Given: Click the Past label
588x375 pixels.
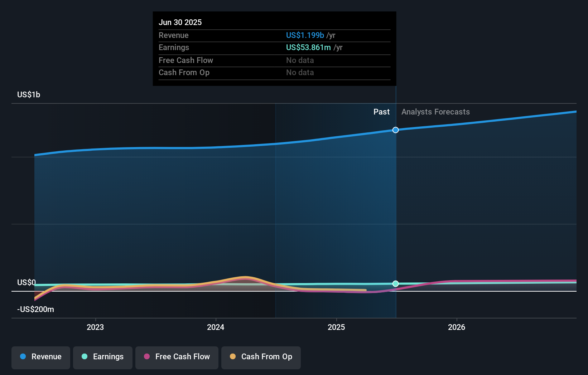Looking at the screenshot, I should pos(381,112).
